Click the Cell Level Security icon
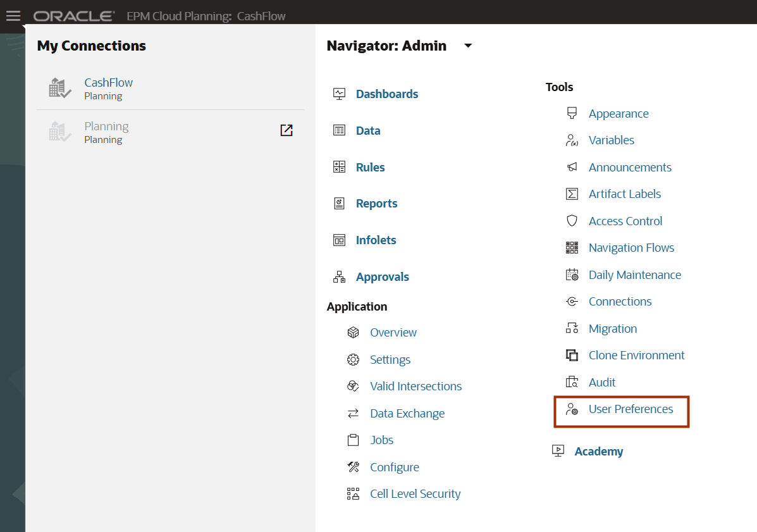757x532 pixels. tap(354, 493)
